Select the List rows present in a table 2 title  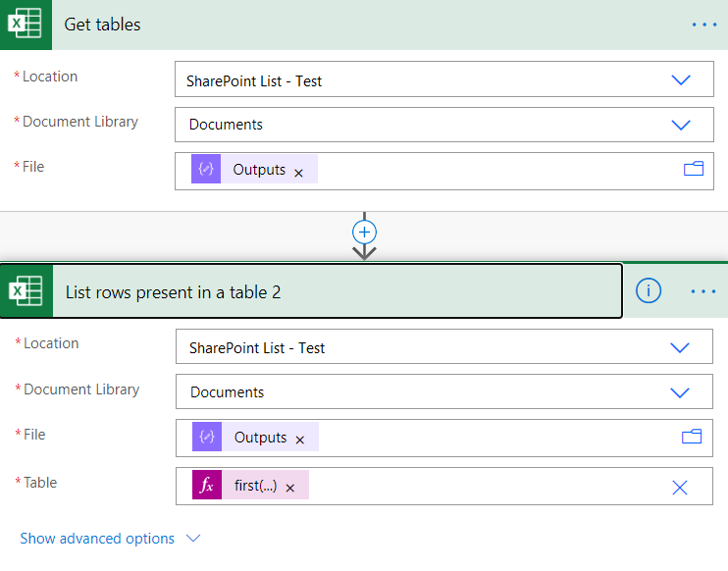tap(174, 292)
